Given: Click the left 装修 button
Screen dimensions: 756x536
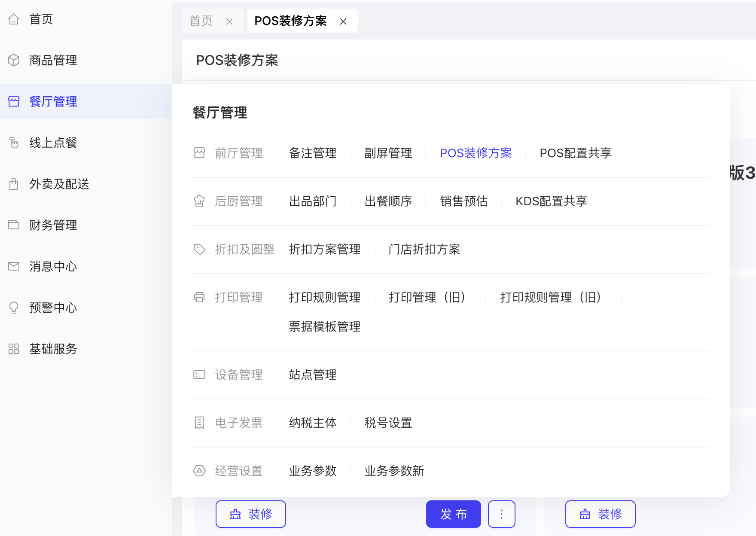Looking at the screenshot, I should tap(251, 514).
